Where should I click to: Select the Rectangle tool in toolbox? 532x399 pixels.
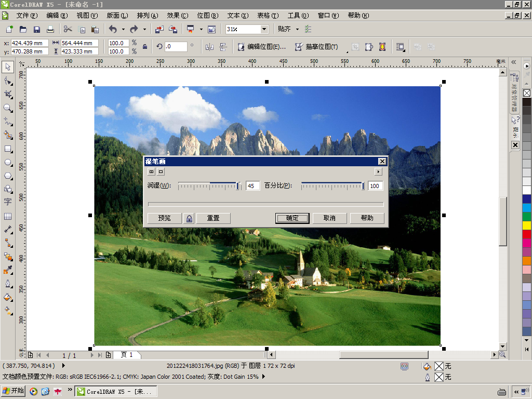8,149
